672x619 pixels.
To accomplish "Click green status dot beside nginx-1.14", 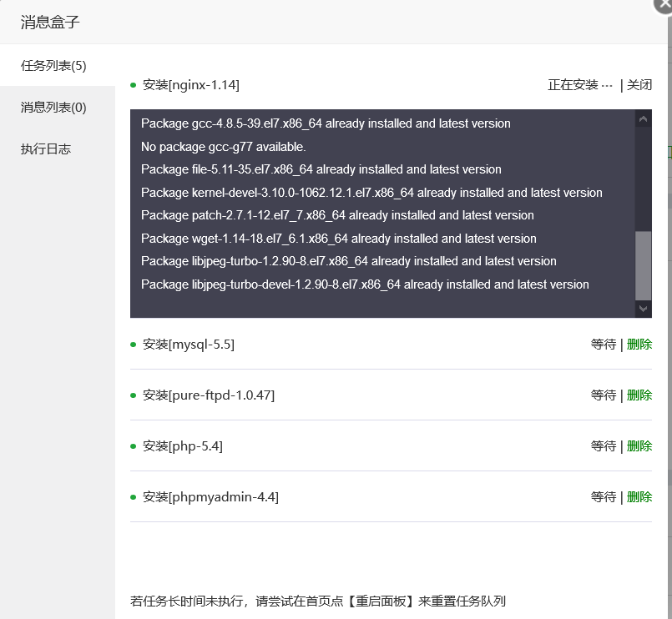I will (x=134, y=85).
